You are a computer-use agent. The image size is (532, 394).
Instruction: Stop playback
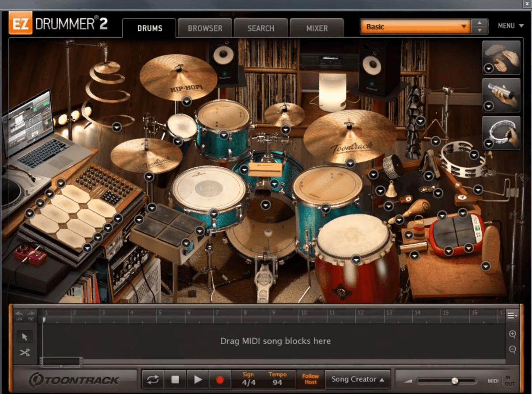175,380
